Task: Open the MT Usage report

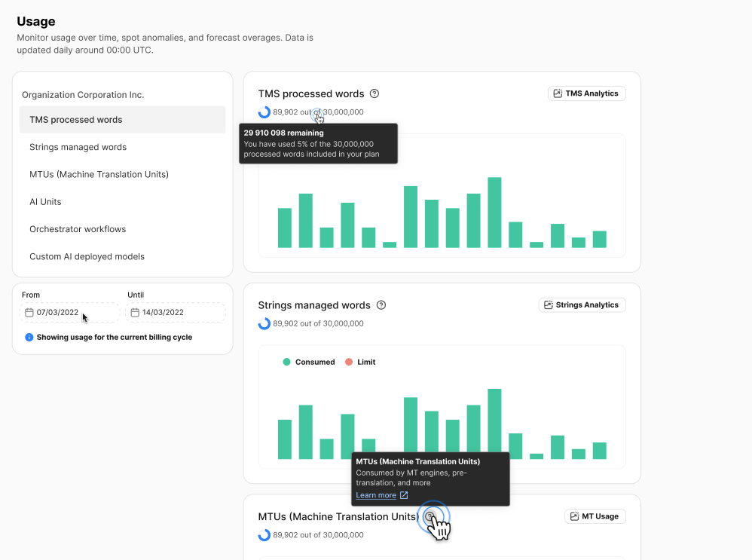Action: pos(595,516)
